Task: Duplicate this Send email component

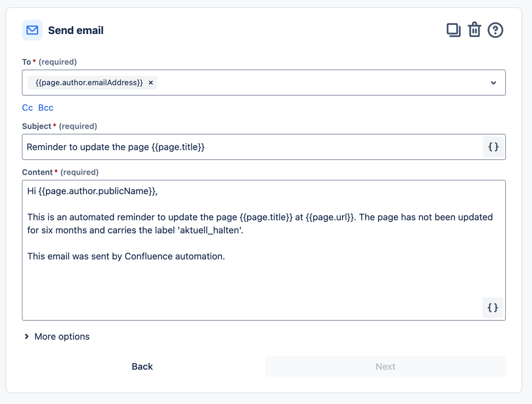Action: pos(453,30)
